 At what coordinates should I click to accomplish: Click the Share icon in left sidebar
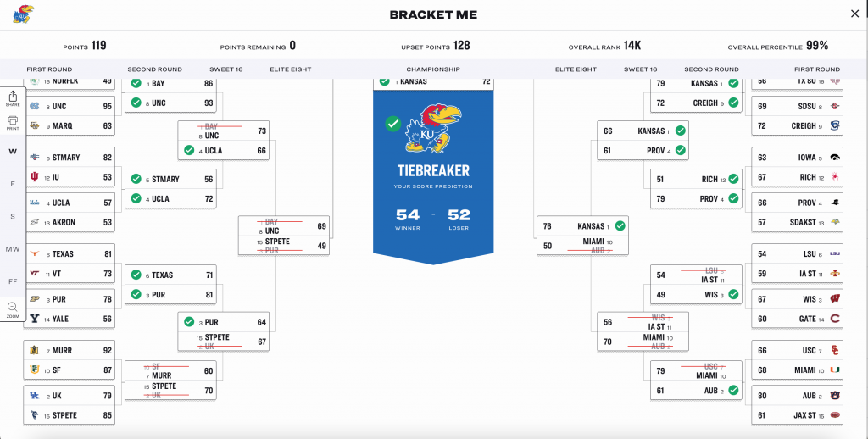13,97
